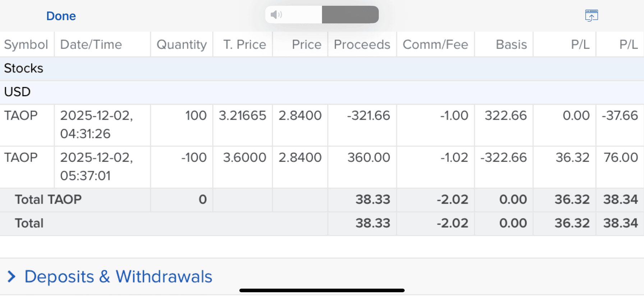Tap the 360.00 proceeds cell

[368, 158]
